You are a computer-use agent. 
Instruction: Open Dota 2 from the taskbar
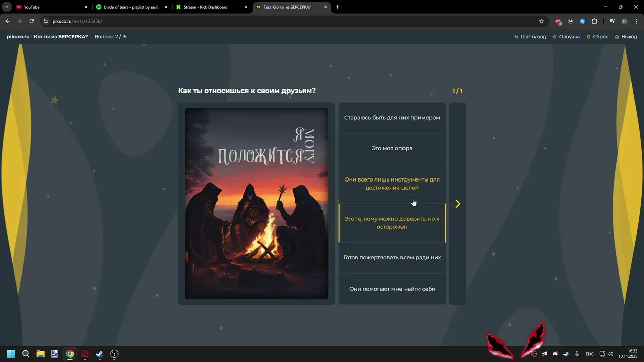[x=85, y=354]
